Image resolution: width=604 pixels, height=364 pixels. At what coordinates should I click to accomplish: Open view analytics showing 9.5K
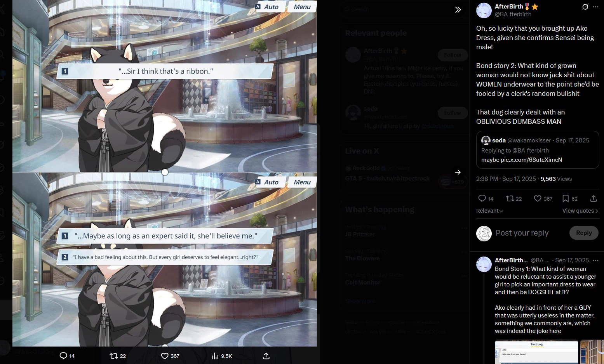click(222, 356)
